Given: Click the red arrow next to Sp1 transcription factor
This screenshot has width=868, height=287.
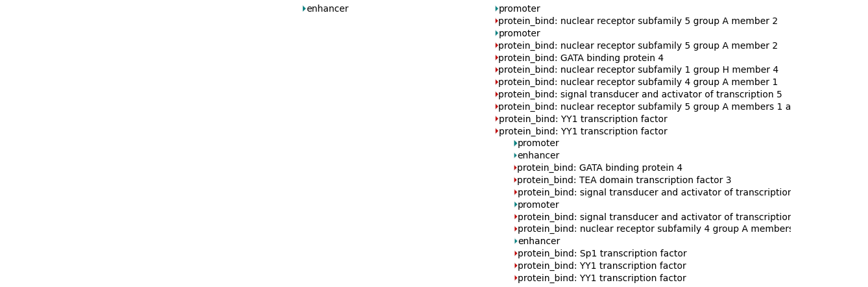Looking at the screenshot, I should coord(516,254).
